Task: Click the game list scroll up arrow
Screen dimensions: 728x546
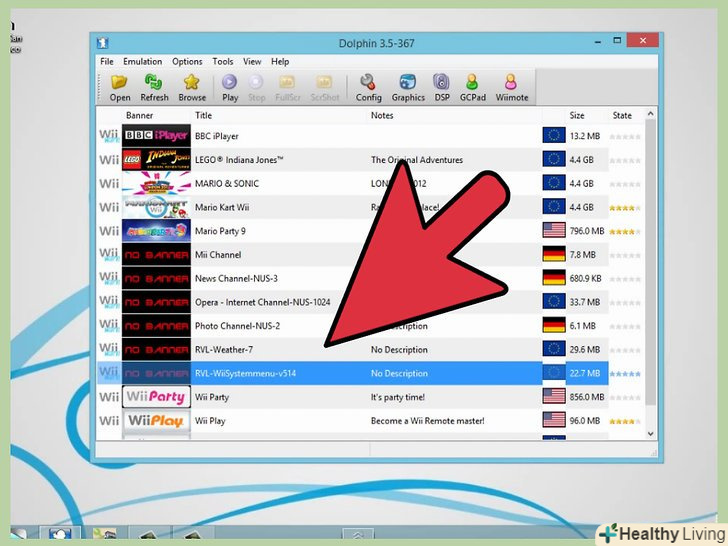Action: click(650, 113)
